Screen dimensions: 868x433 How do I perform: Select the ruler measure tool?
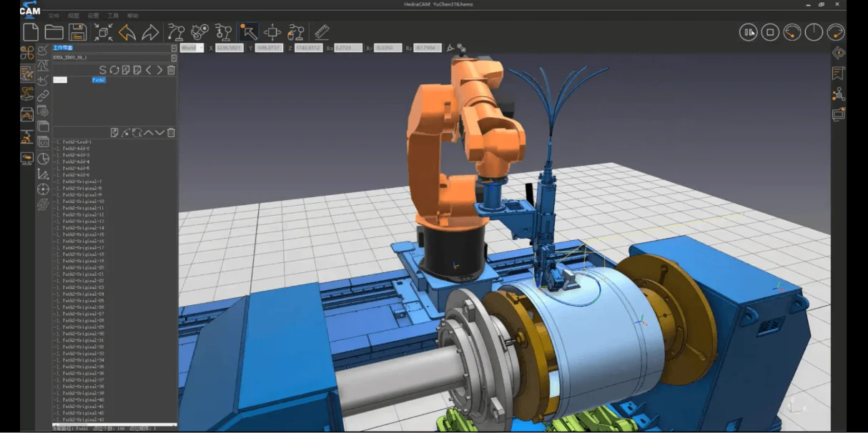point(322,32)
